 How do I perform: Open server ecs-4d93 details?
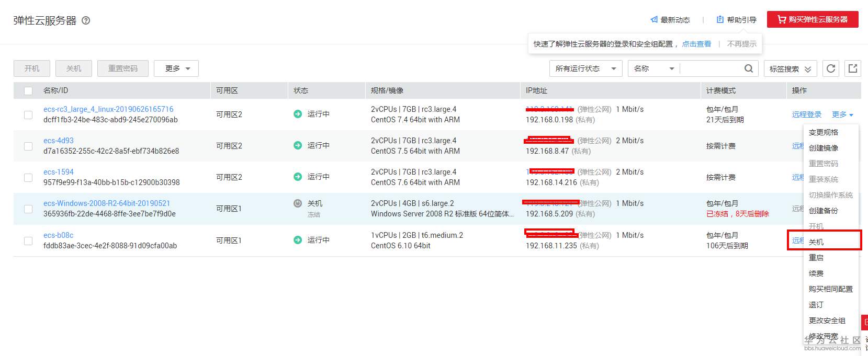click(x=59, y=141)
